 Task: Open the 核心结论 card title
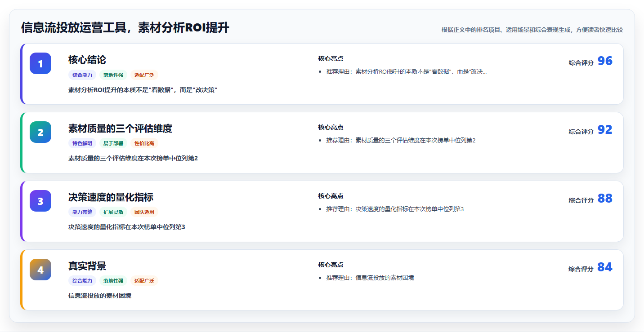coord(87,60)
